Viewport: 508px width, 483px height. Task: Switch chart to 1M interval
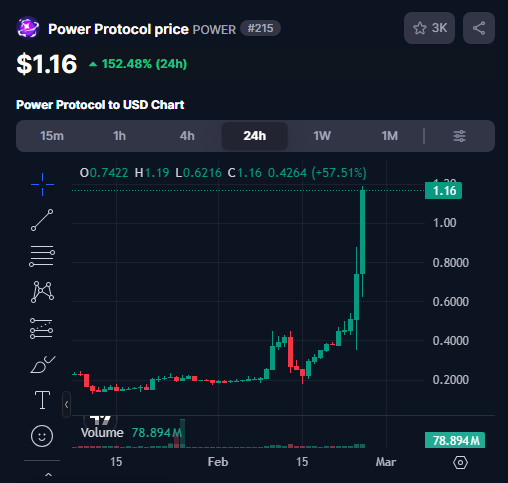click(390, 136)
